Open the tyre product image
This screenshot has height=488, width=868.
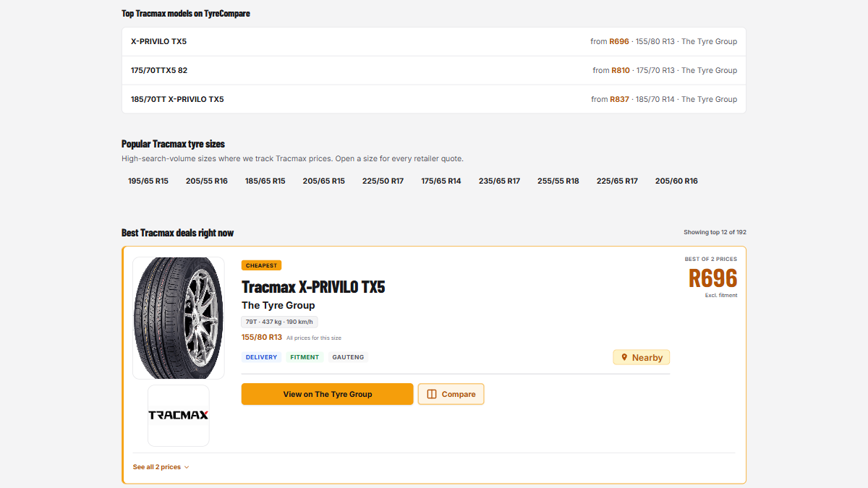point(179,318)
